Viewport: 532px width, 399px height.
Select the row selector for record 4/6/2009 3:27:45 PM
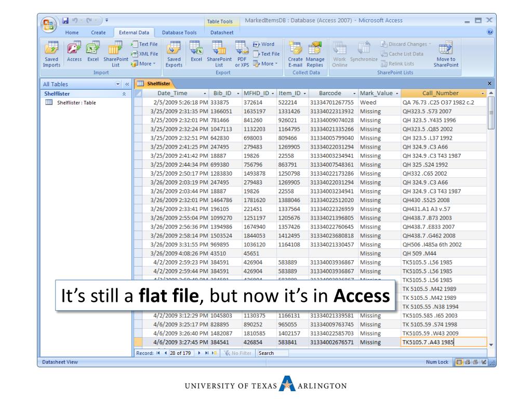(138, 342)
